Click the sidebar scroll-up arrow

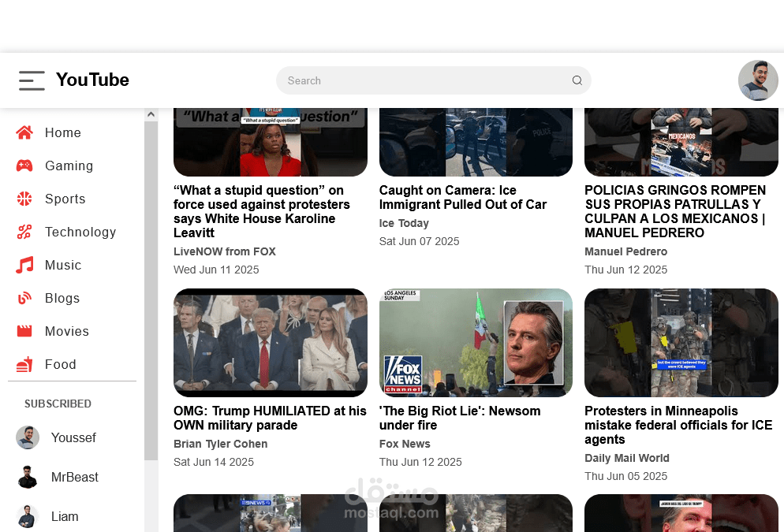151,114
